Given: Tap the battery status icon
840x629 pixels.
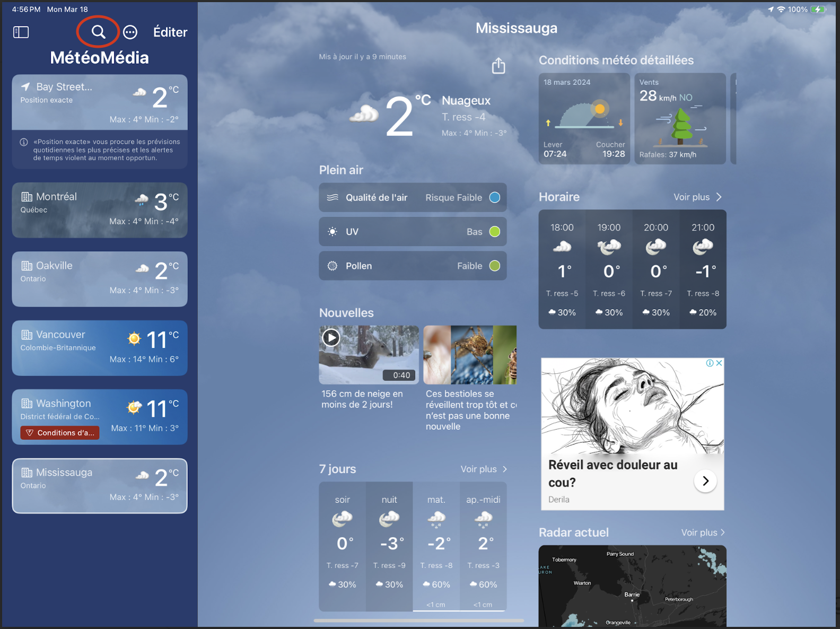Looking at the screenshot, I should [x=818, y=10].
